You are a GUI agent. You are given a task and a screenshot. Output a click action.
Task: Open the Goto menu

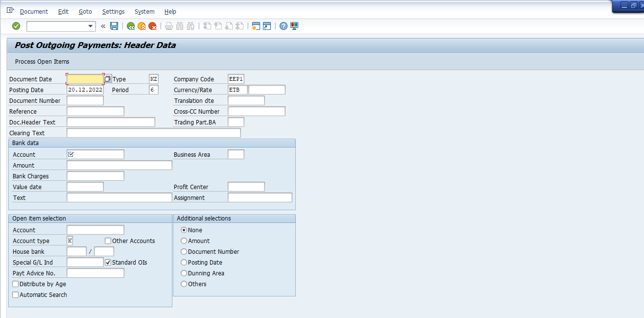click(x=85, y=11)
